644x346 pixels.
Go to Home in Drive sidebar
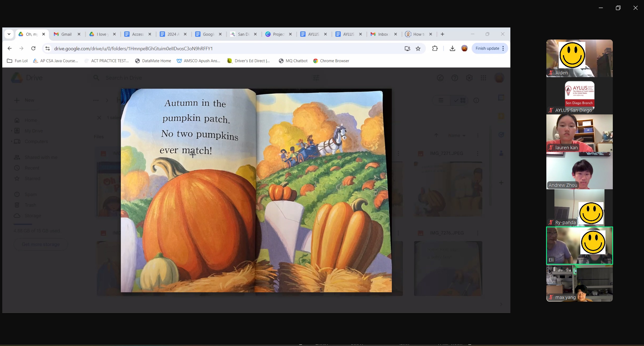26,120
